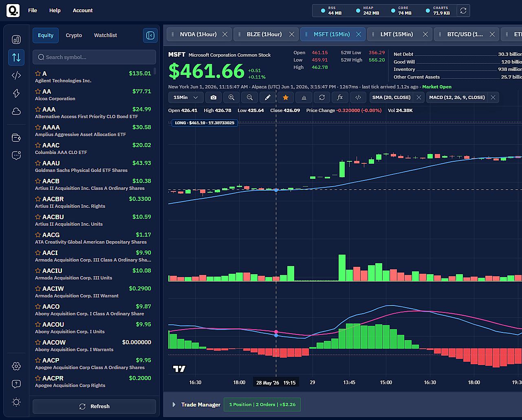Open the lightning bolt sidebar icon

(16, 93)
